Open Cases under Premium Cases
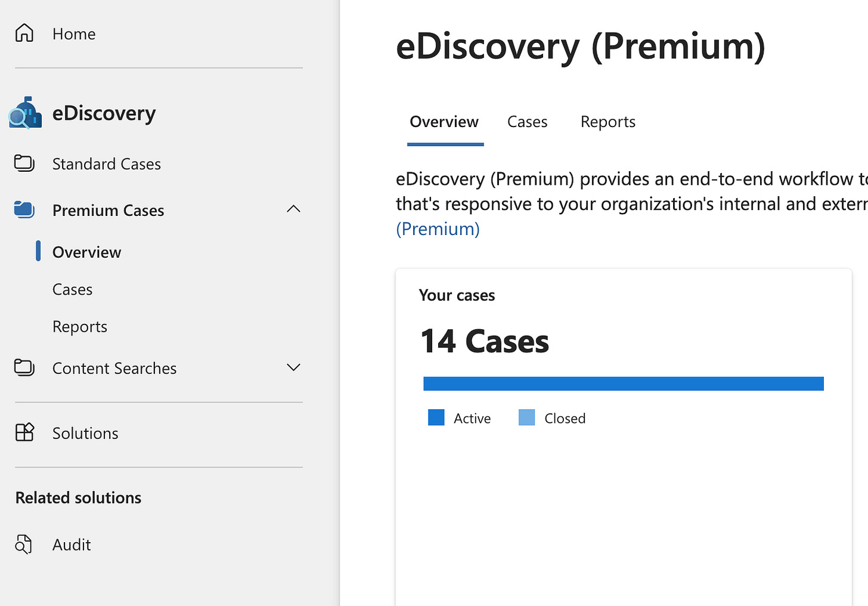Viewport: 868px width, 606px height. (x=72, y=289)
